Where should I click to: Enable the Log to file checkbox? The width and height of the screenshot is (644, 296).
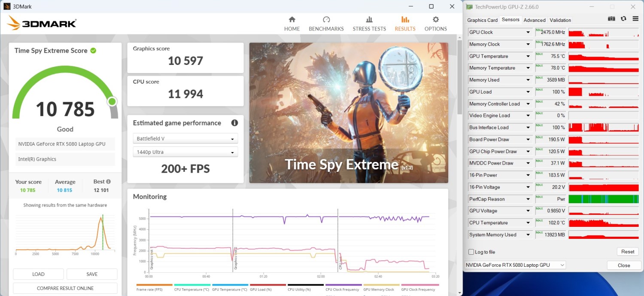tap(471, 252)
